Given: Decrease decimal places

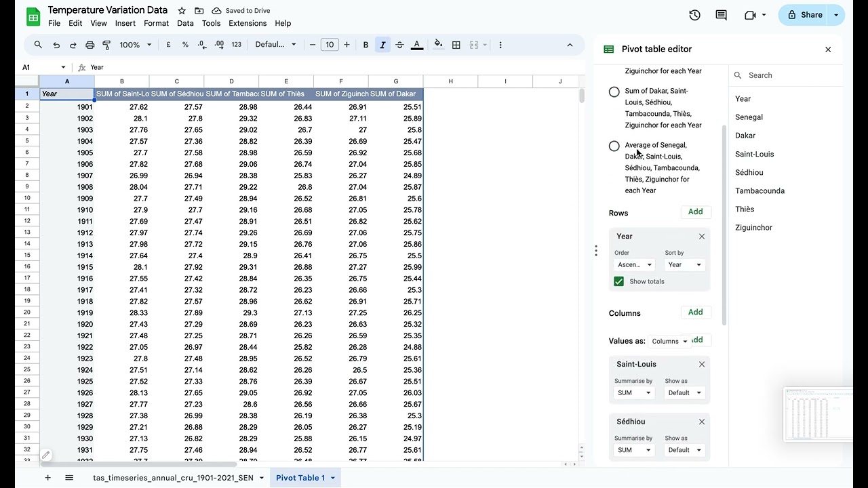Looking at the screenshot, I should pyautogui.click(x=202, y=45).
